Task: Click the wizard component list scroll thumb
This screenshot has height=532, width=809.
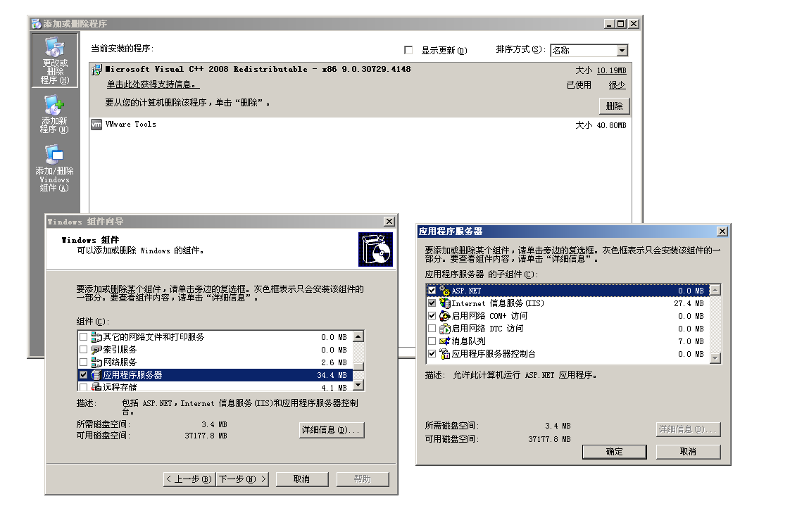Action: pos(358,367)
